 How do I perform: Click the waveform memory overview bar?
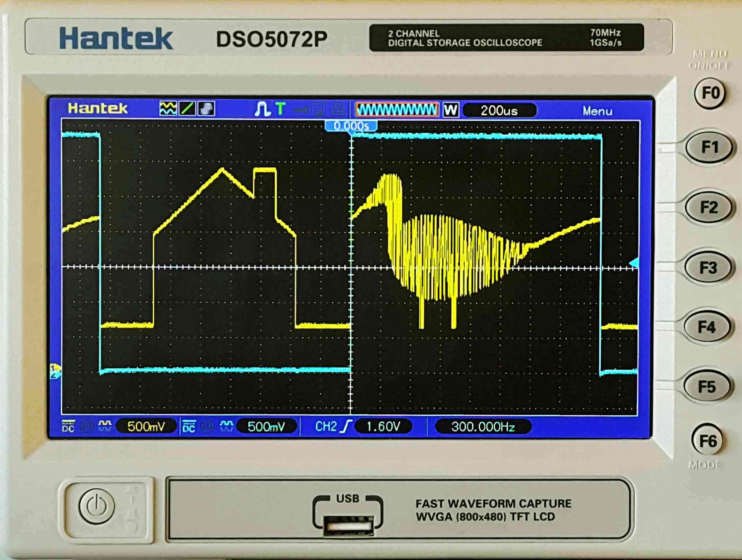pyautogui.click(x=397, y=110)
